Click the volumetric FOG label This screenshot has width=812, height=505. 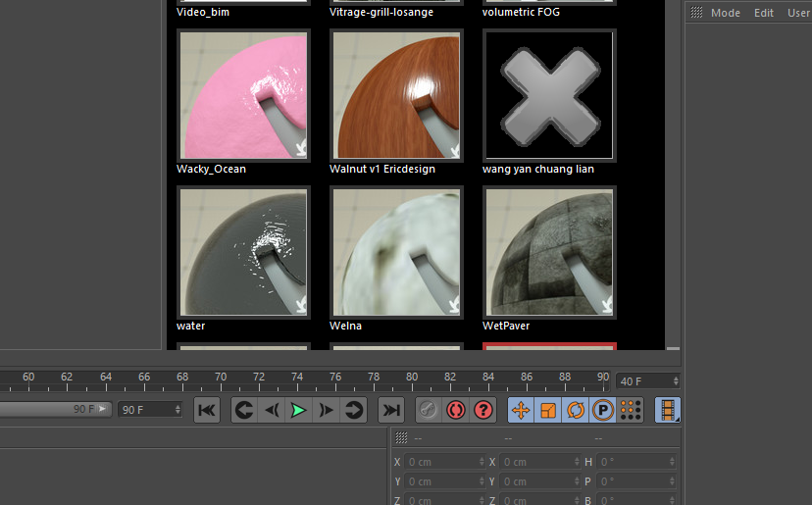click(x=521, y=12)
